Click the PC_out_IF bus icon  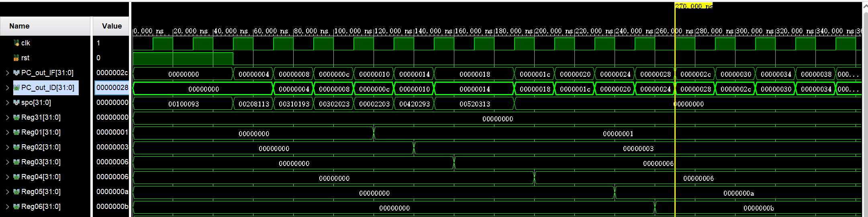pos(16,73)
